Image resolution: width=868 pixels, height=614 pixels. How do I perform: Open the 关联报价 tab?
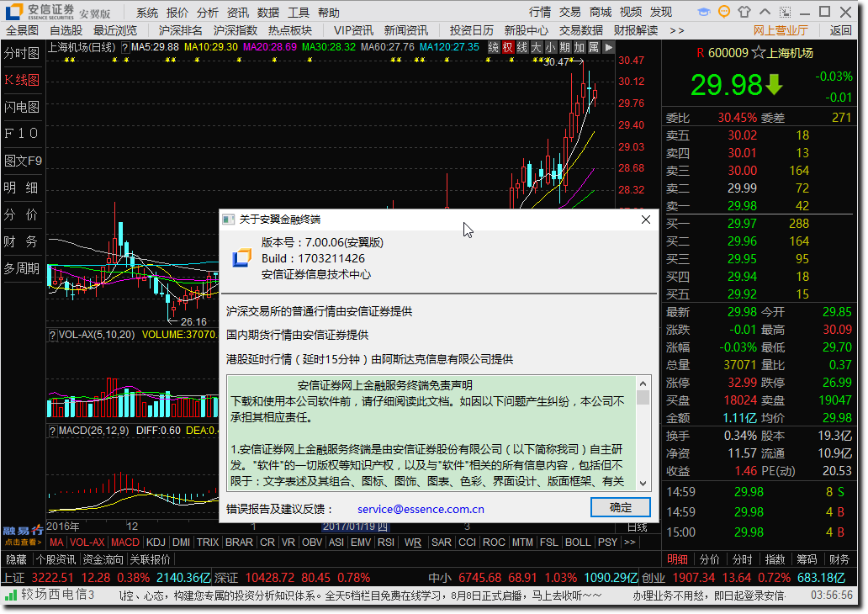[x=150, y=559]
